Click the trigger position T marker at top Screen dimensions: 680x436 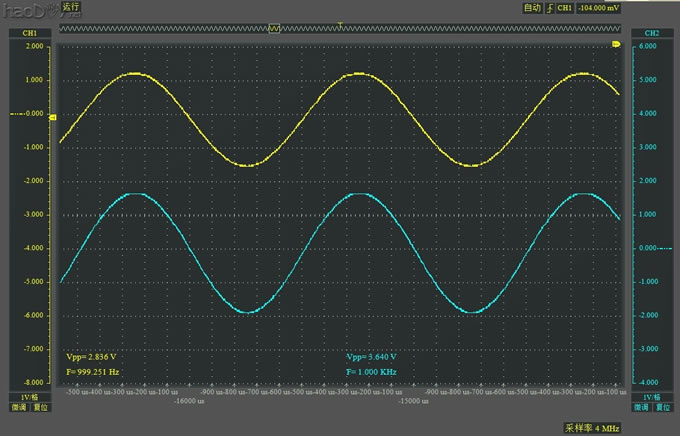(341, 24)
